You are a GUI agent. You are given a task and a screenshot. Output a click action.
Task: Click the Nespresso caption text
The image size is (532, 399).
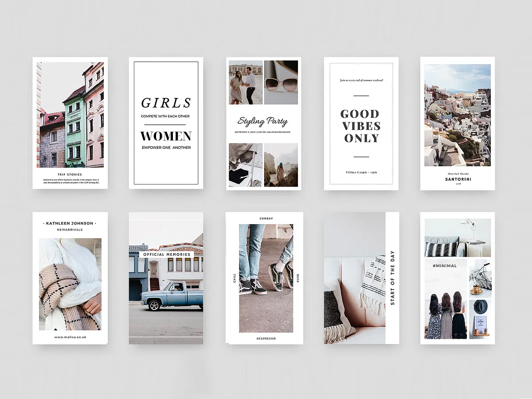pyautogui.click(x=266, y=338)
